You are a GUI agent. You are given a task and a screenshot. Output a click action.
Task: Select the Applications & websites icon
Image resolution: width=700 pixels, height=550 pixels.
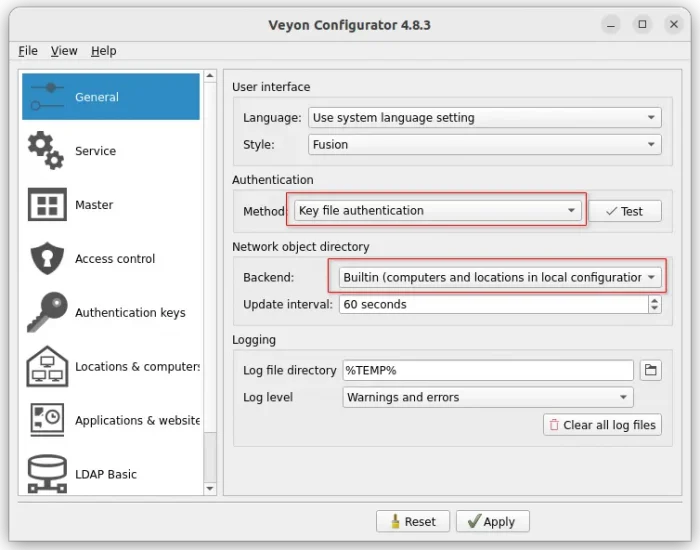pyautogui.click(x=46, y=420)
